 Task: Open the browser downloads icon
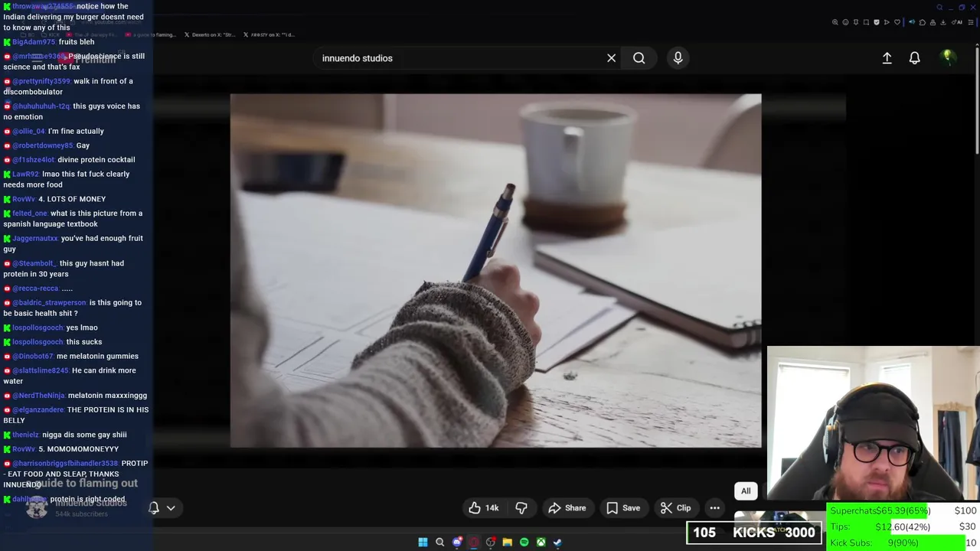pos(942,22)
